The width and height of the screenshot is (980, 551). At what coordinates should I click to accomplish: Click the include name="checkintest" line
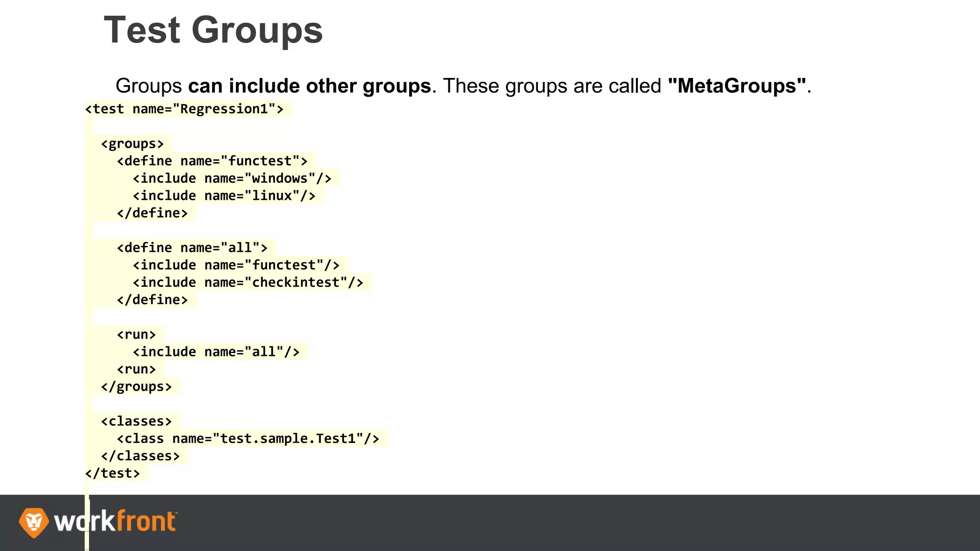tap(248, 282)
